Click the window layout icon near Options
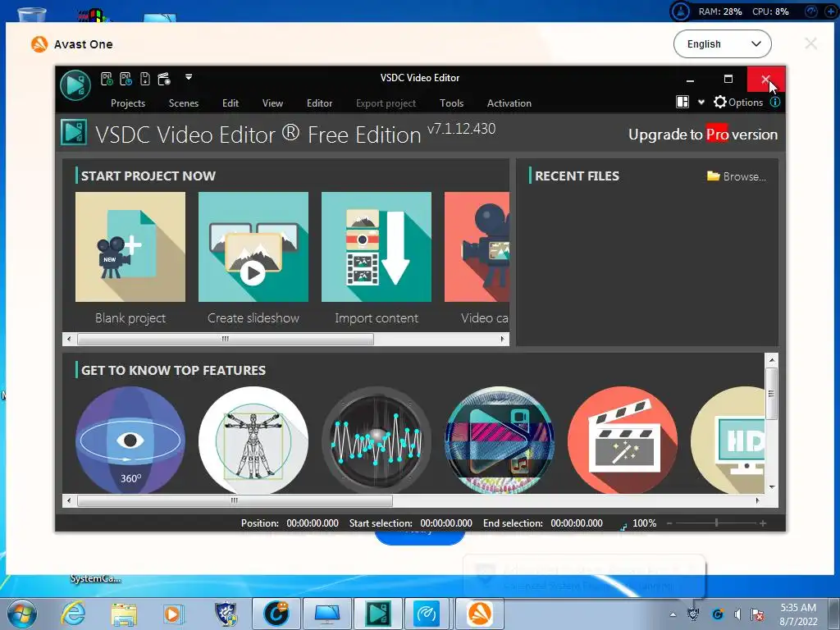 click(x=682, y=102)
